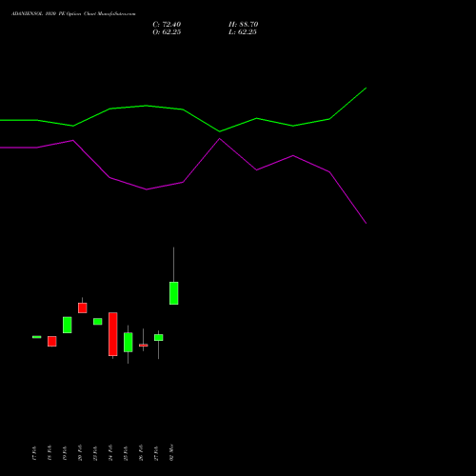Image resolution: width=476 pixels, height=476 pixels.
Task: Click the green 27 Feb candlestick
Action: tap(159, 337)
